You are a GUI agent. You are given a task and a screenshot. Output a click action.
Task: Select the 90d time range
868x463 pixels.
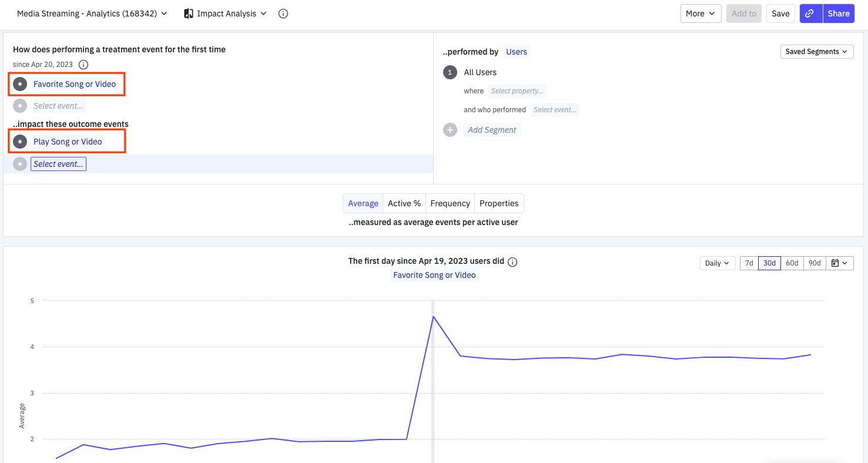[x=815, y=263]
